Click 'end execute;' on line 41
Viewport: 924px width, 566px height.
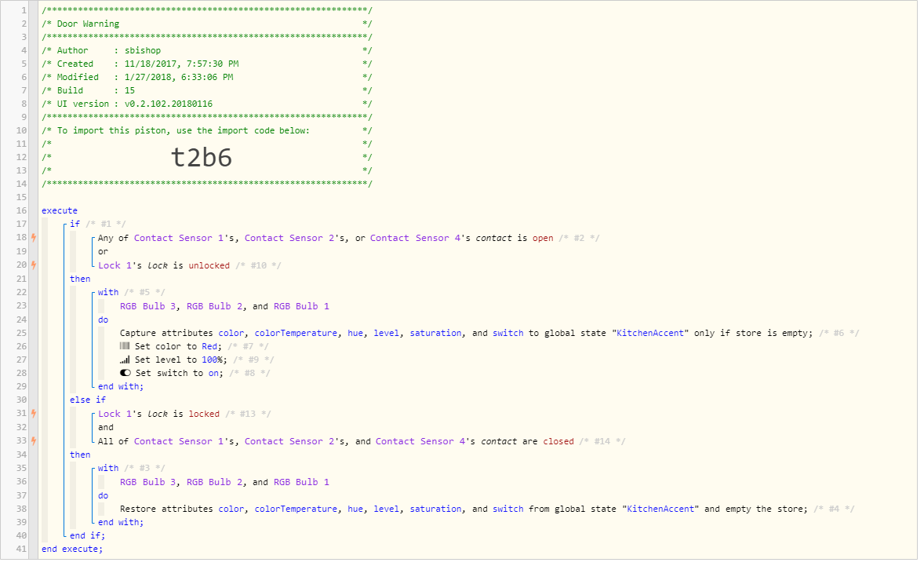tap(72, 550)
